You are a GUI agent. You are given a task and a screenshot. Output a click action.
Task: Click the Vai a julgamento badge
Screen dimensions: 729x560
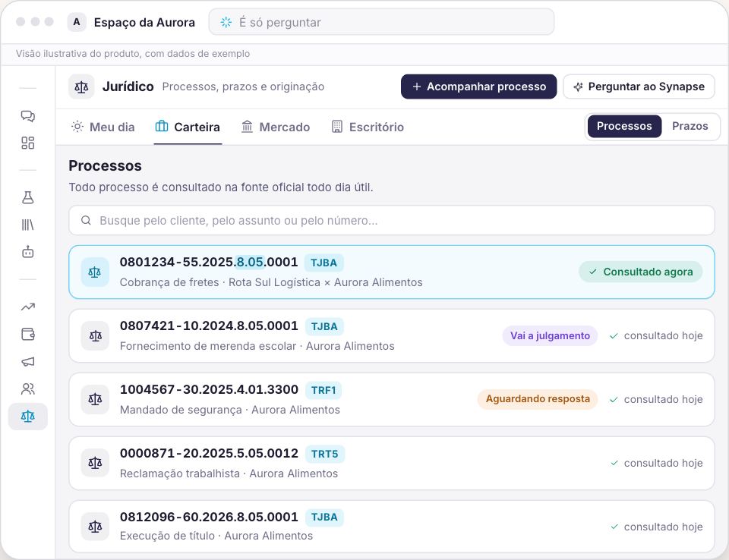pyautogui.click(x=550, y=336)
